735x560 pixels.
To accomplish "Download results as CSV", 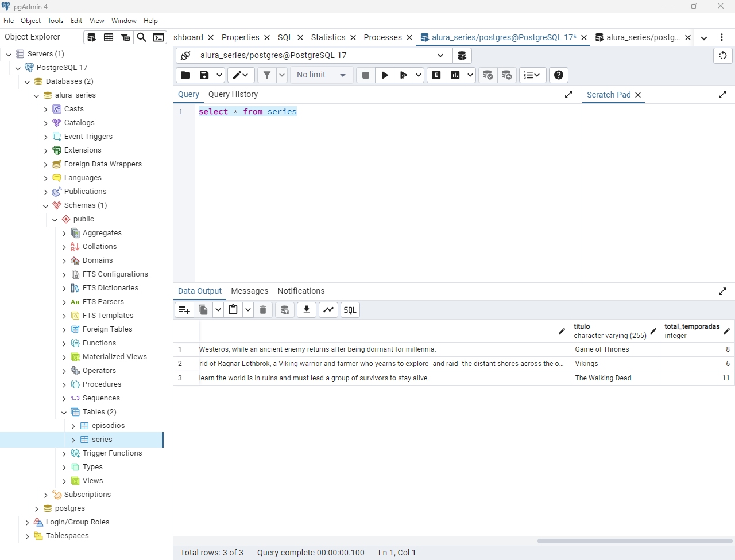I will [307, 310].
